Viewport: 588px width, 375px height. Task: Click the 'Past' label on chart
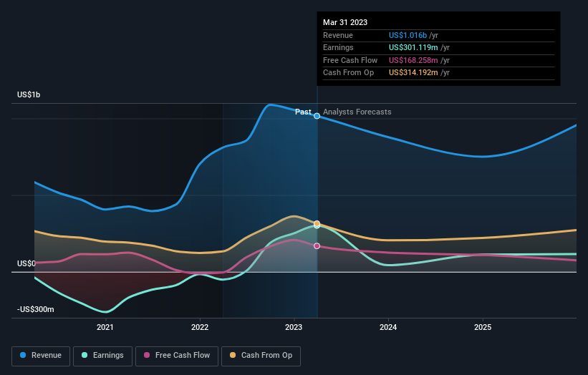[303, 112]
